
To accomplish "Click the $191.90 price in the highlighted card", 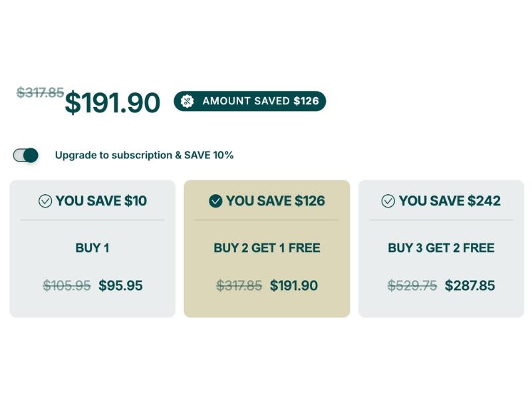I will click(x=294, y=286).
